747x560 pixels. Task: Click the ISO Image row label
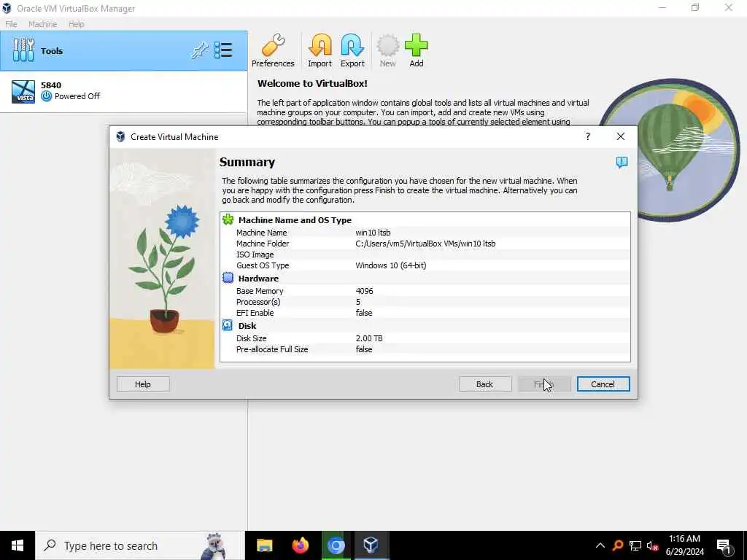pos(255,254)
